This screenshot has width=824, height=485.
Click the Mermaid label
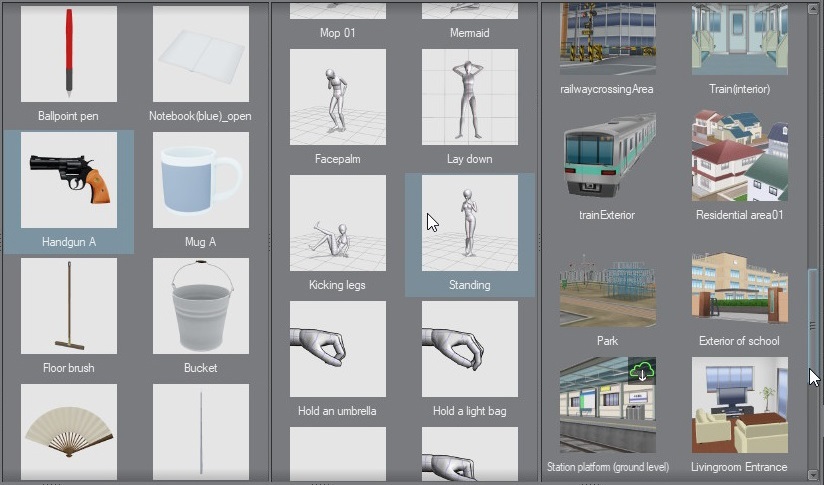pos(469,33)
